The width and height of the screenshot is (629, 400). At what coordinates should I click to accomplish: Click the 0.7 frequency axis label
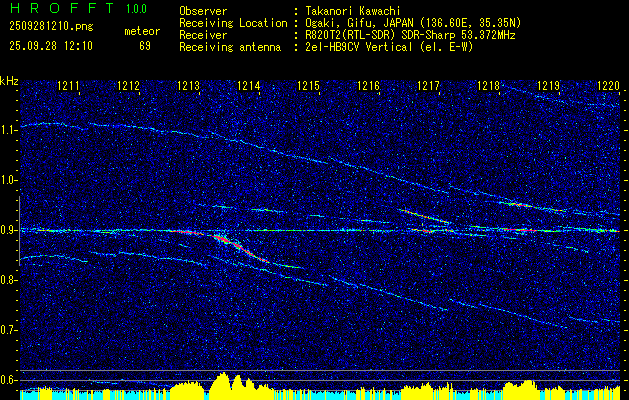pos(8,330)
